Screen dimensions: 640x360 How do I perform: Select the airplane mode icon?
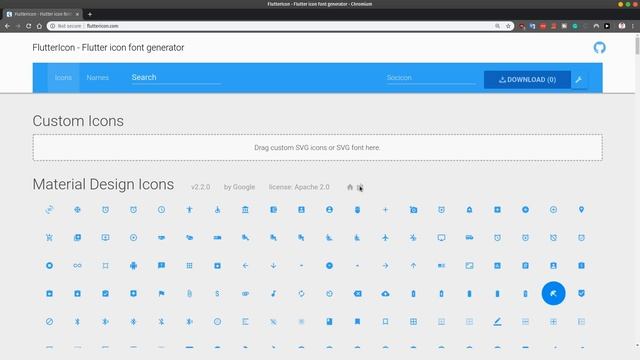(x=385, y=238)
